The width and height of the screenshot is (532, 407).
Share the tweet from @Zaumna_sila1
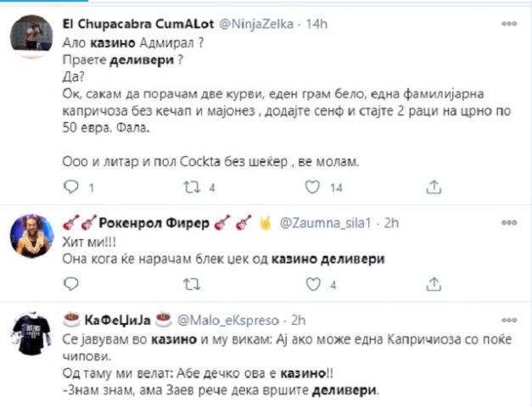(x=432, y=284)
